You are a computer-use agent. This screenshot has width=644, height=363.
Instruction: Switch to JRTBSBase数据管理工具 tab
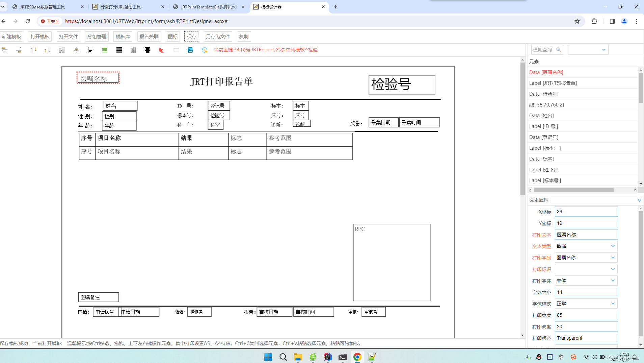(47, 7)
